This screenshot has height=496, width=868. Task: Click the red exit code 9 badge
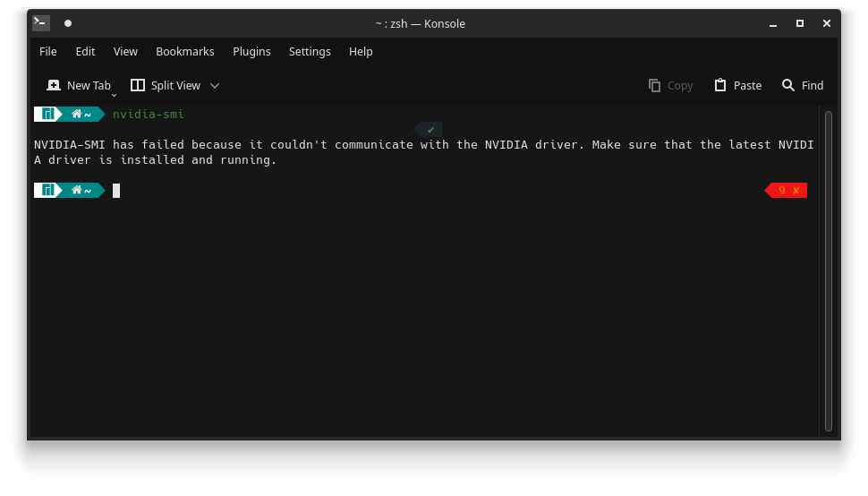point(786,191)
